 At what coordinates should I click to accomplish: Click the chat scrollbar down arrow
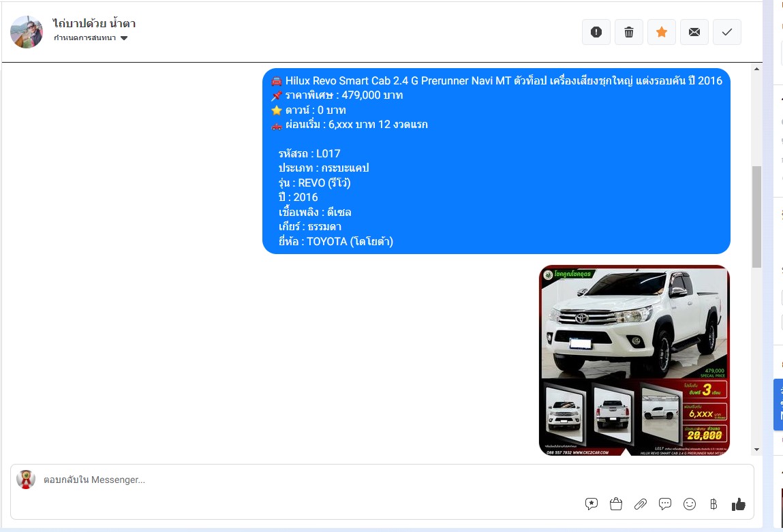click(756, 450)
